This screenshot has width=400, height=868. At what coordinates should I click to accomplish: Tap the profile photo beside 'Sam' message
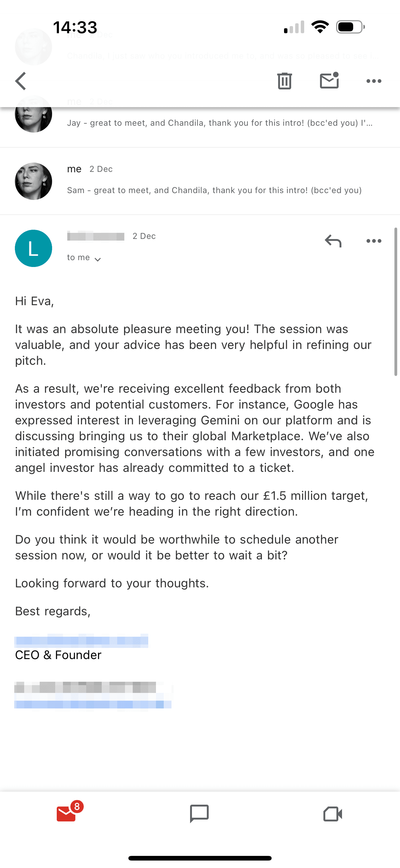click(x=33, y=181)
